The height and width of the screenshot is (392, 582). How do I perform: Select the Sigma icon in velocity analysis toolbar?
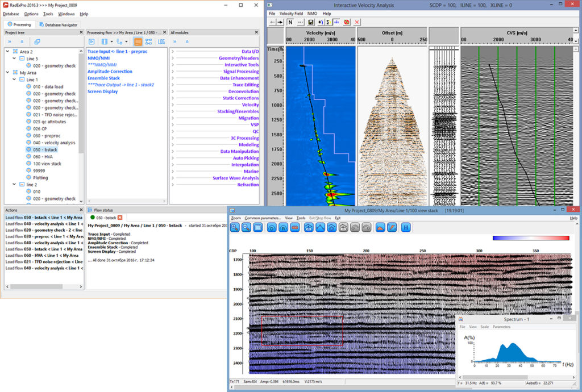click(x=328, y=22)
